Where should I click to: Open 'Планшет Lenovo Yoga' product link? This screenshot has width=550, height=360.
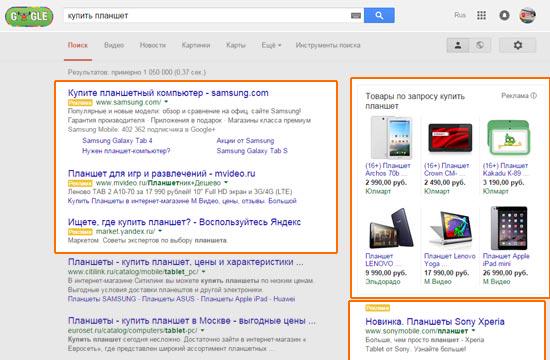tap(450, 260)
